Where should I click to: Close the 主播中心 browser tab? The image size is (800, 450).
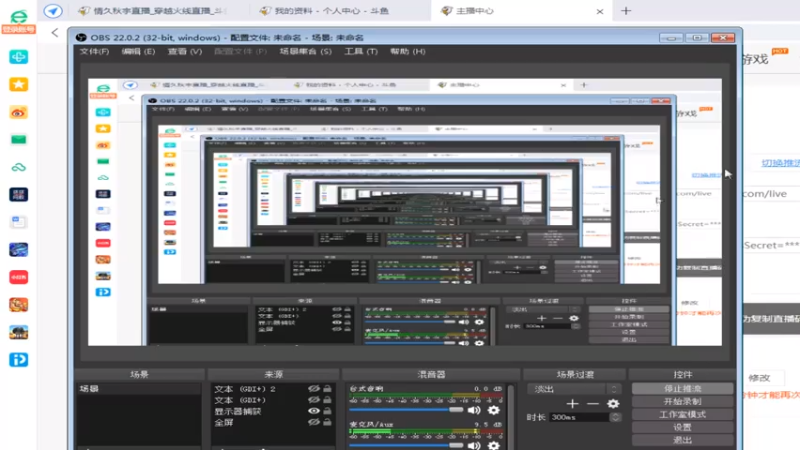[x=600, y=11]
